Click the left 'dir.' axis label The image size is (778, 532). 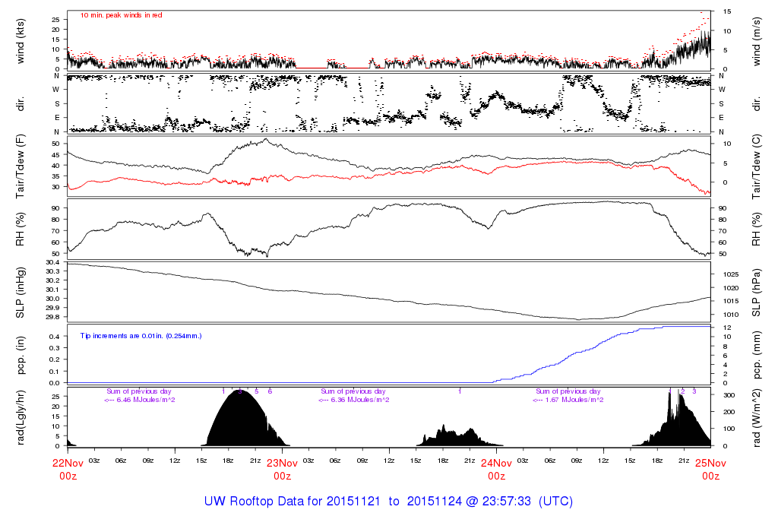tap(21, 104)
